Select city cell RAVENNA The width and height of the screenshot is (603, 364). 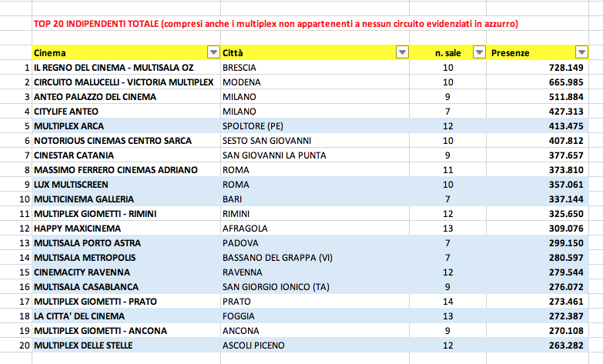315,272
